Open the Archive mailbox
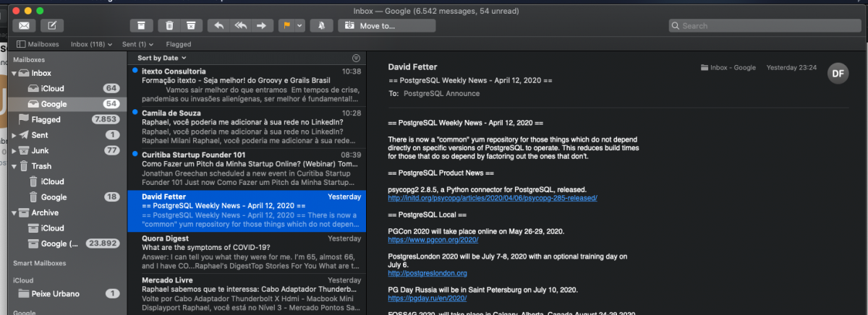Image resolution: width=868 pixels, height=315 pixels. click(x=67, y=212)
